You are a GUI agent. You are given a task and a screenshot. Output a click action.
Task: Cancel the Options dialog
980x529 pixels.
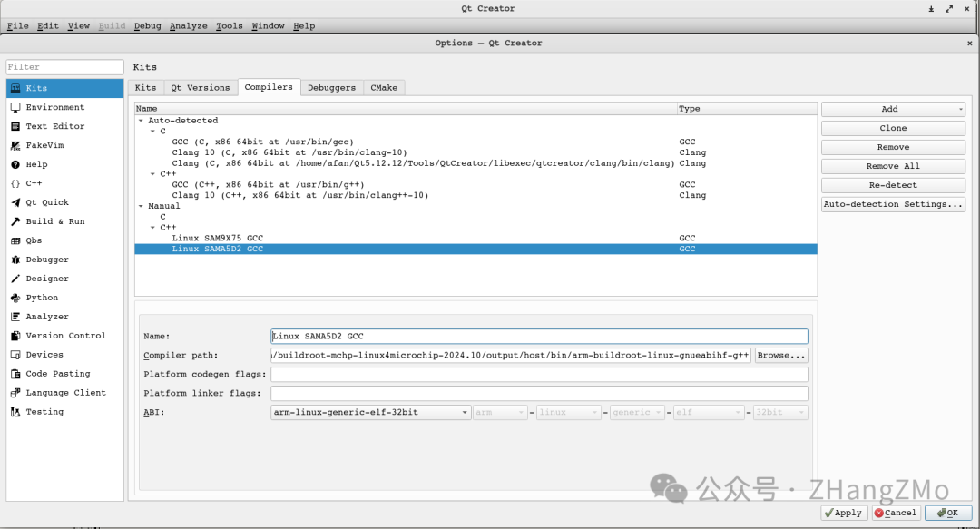[897, 513]
